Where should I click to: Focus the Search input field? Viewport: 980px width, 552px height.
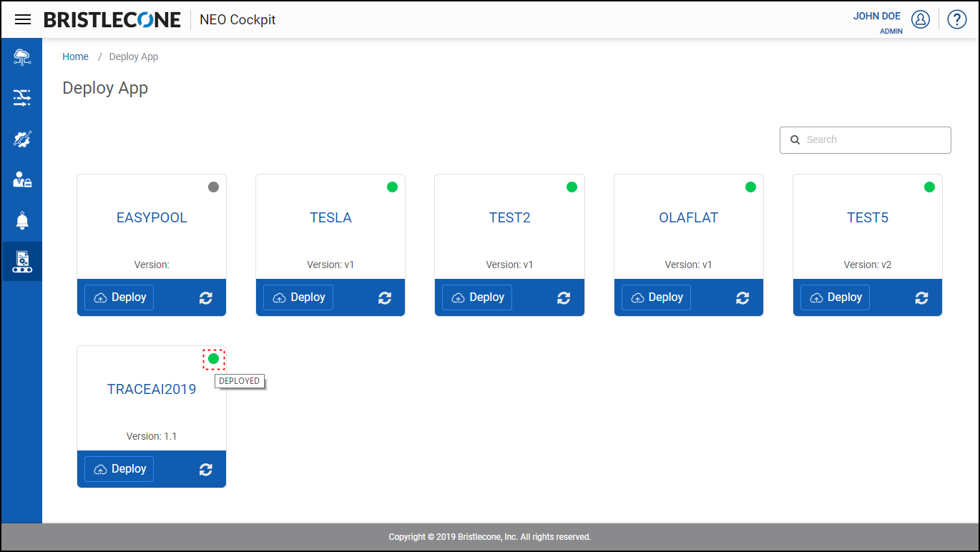866,140
